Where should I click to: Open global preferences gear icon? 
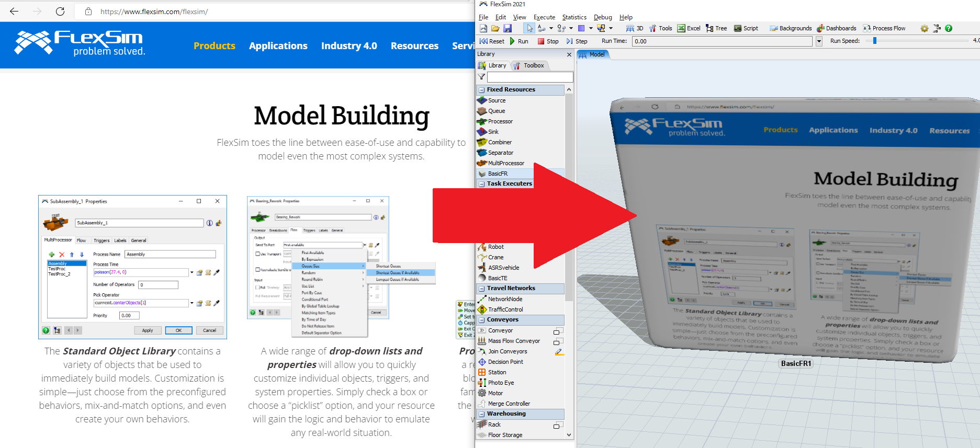pyautogui.click(x=925, y=28)
